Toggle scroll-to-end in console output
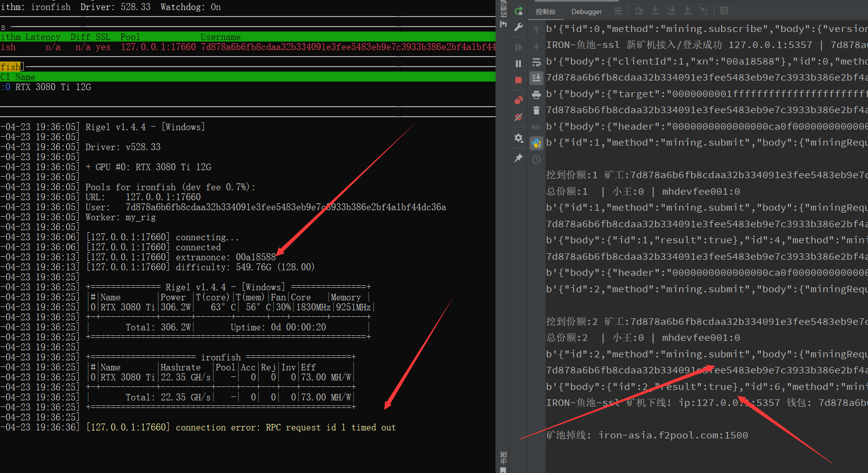Image resolution: width=868 pixels, height=473 pixels. click(536, 78)
